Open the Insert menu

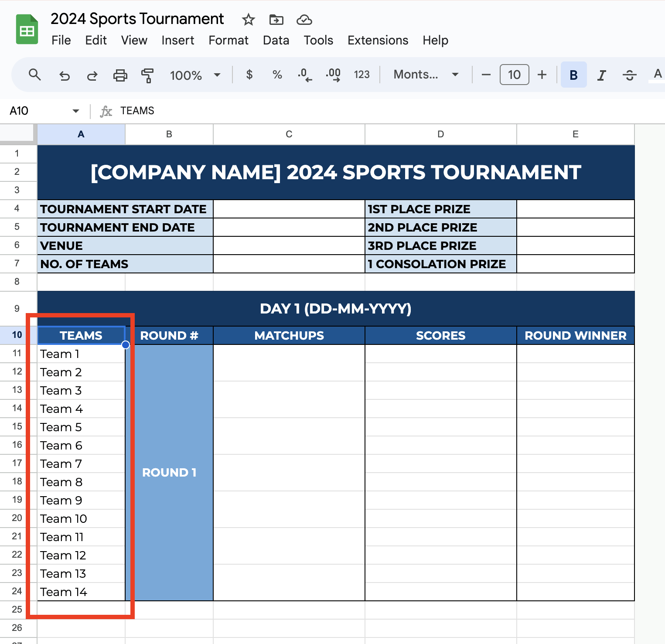[x=177, y=40]
